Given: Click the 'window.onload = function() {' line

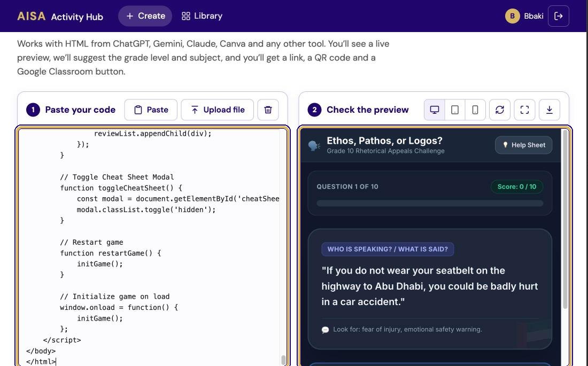Looking at the screenshot, I should [119, 308].
